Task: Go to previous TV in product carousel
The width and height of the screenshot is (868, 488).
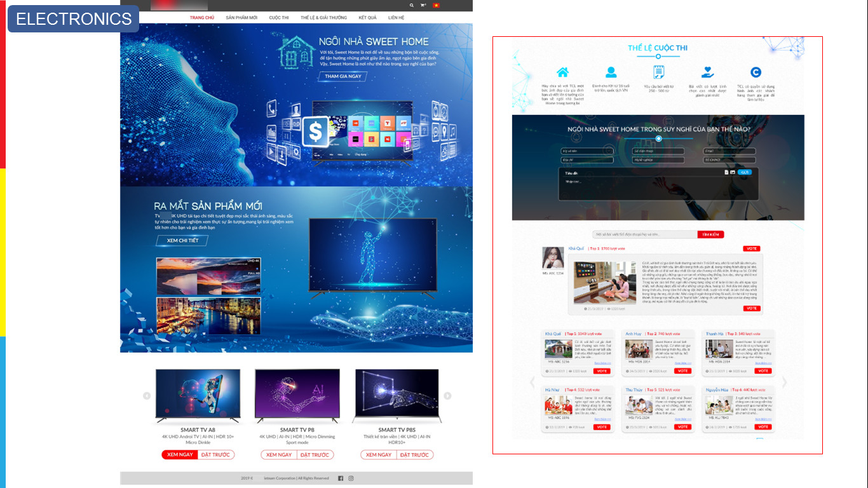Action: pos(147,396)
